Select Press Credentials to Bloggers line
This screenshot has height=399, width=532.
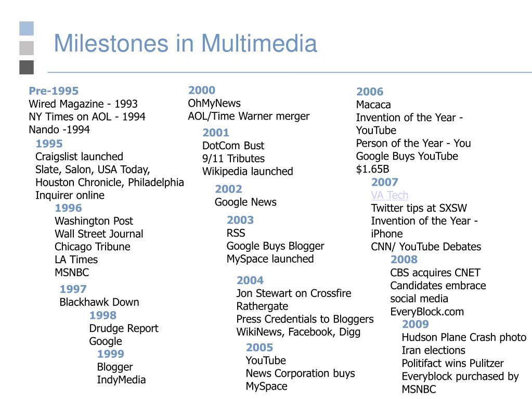pyautogui.click(x=305, y=319)
